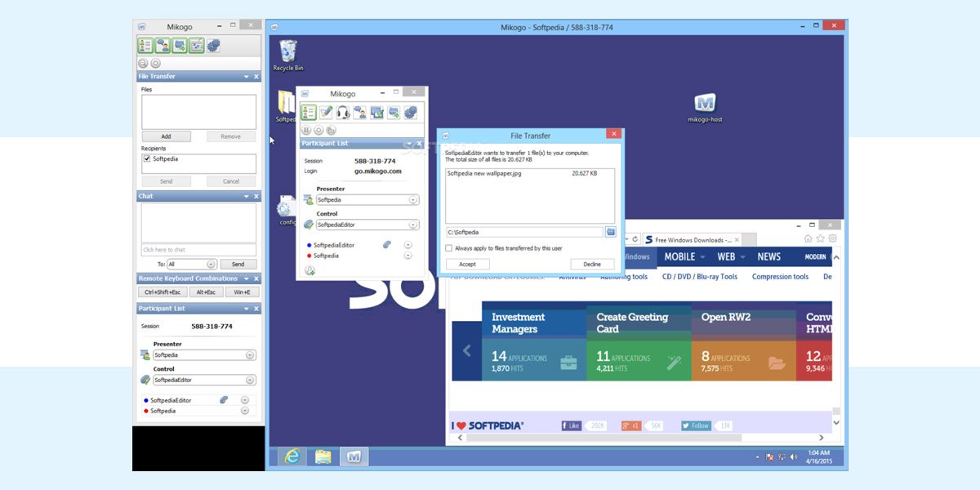The height and width of the screenshot is (490, 980).
Task: Click Send button in the Chat panel
Action: tap(238, 265)
